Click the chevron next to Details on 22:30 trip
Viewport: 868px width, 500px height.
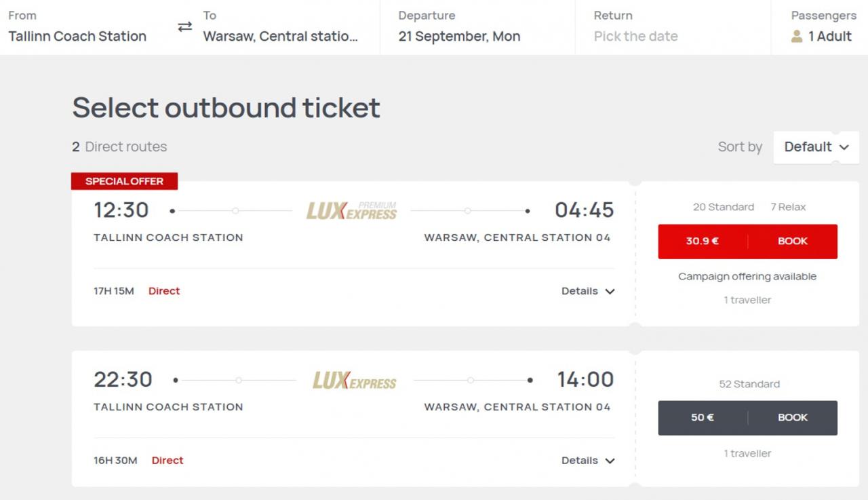click(610, 461)
